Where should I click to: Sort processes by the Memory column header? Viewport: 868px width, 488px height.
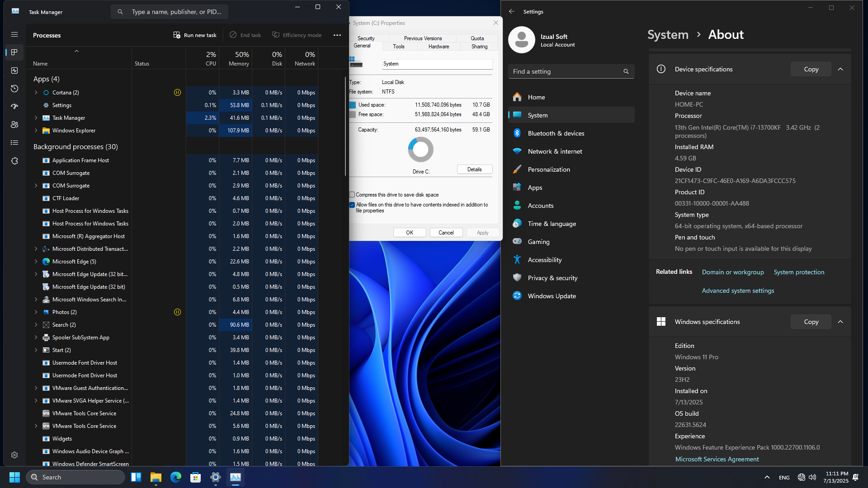click(236, 58)
